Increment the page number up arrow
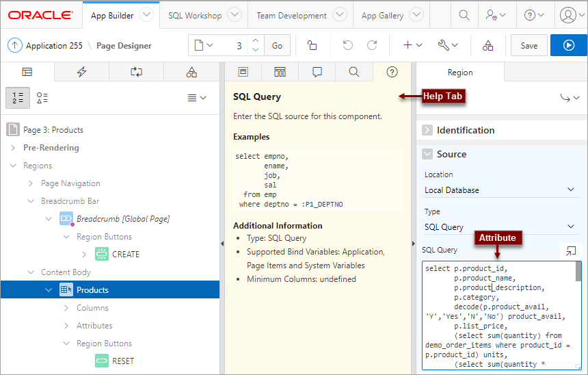Screen dimensions: 588x375 pos(256,41)
